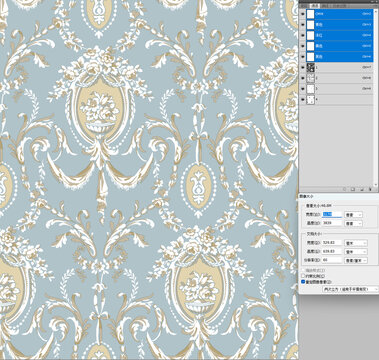This screenshot has width=379, height=360.
Task: Hide the CMYK composite channel eye
Action: (x=303, y=14)
